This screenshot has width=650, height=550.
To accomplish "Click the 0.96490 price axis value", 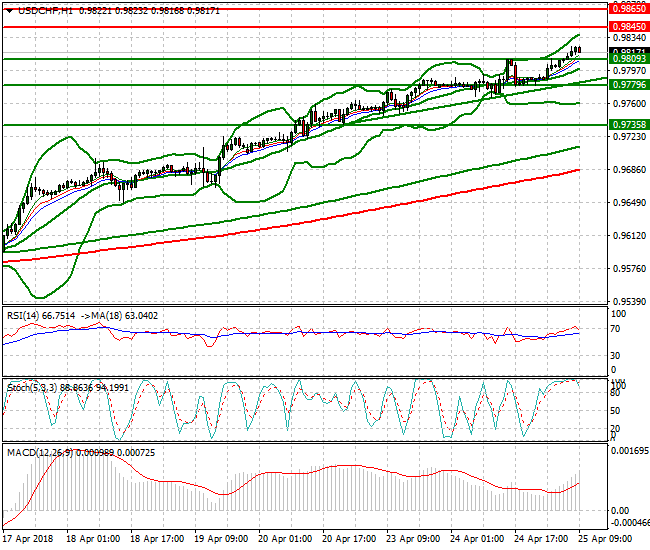I will coord(629,203).
